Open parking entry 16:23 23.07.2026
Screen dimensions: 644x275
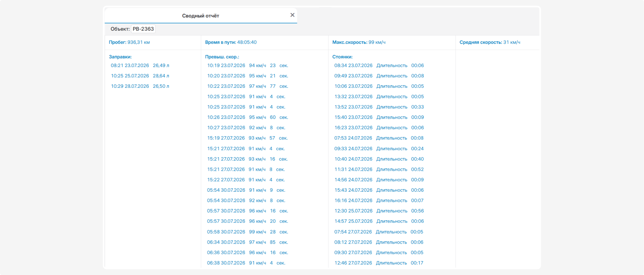tap(379, 128)
